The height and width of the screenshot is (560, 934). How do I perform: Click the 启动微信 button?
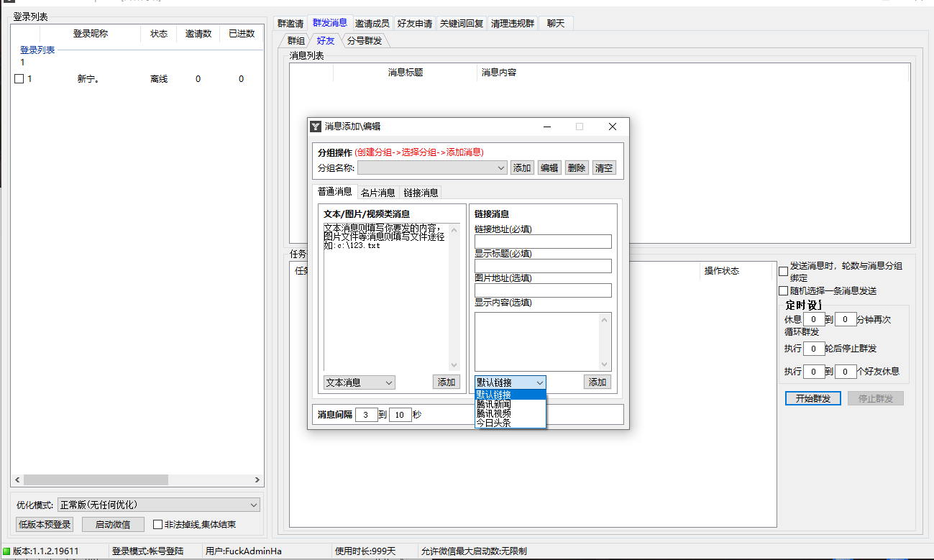[113, 525]
